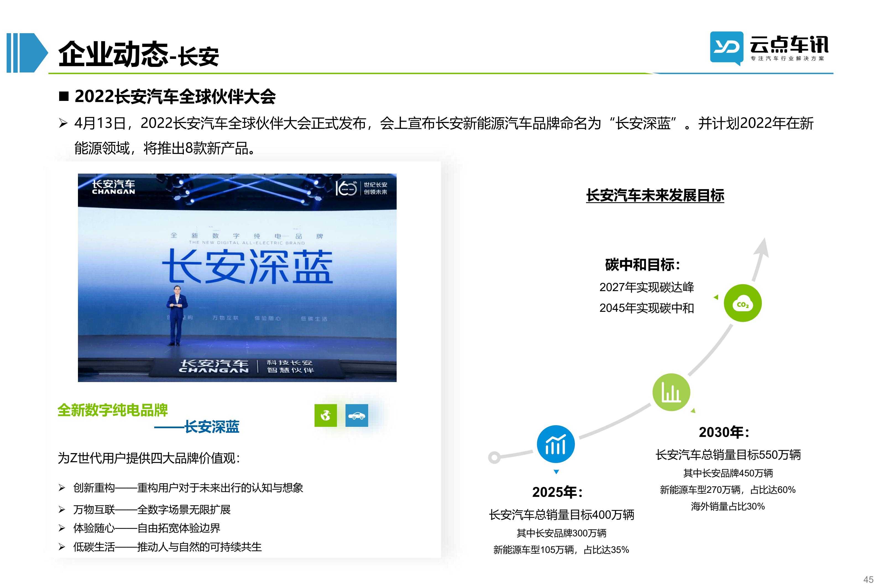Click the 低碳生活 bullet line
This screenshot has height=588, width=882.
click(x=160, y=547)
